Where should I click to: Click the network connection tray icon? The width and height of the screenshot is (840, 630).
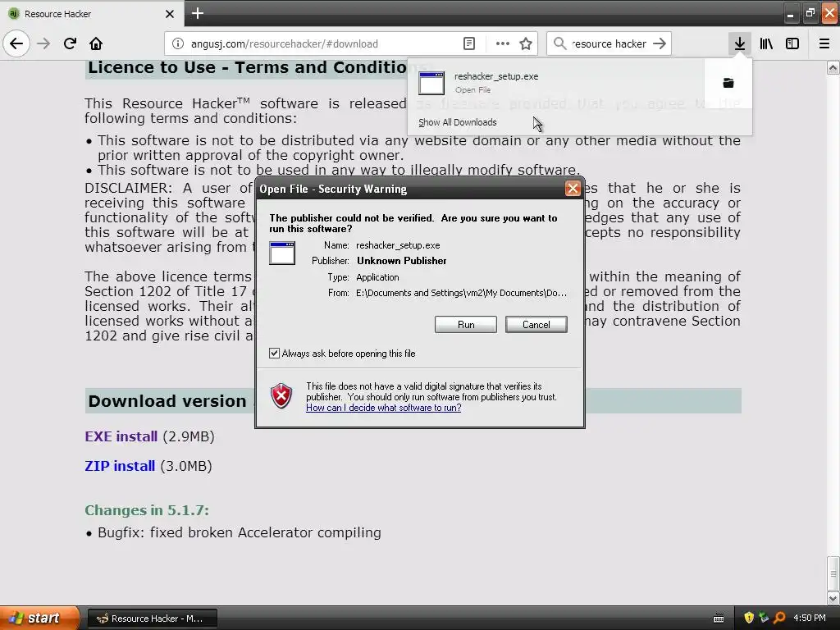click(764, 619)
